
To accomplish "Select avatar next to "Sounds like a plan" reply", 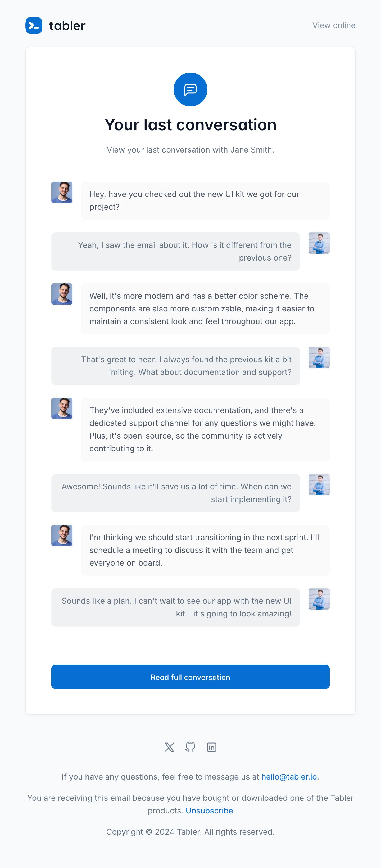I will point(319,599).
